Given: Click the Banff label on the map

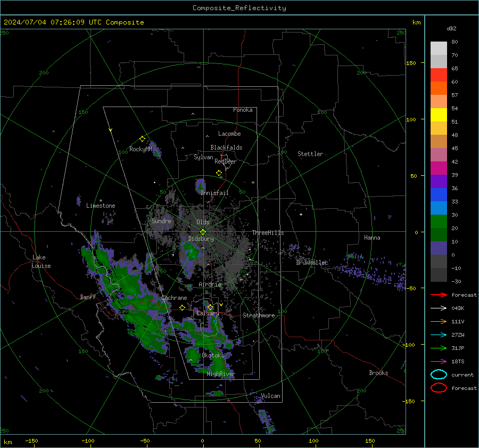Looking at the screenshot, I should pos(88,297).
